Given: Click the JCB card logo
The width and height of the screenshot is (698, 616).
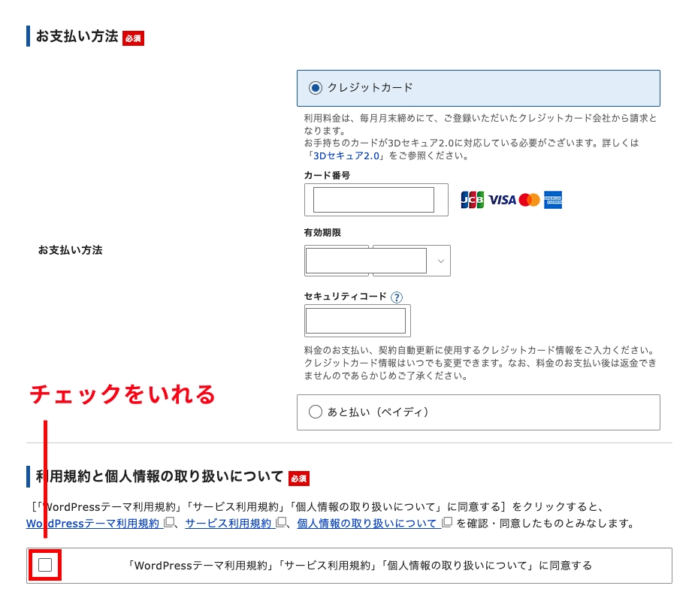Looking at the screenshot, I should (x=472, y=200).
